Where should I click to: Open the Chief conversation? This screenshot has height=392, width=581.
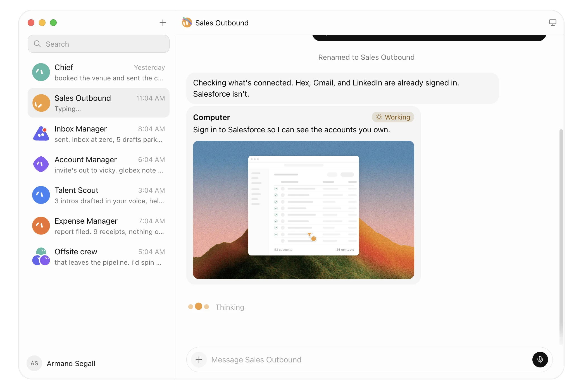tap(99, 72)
